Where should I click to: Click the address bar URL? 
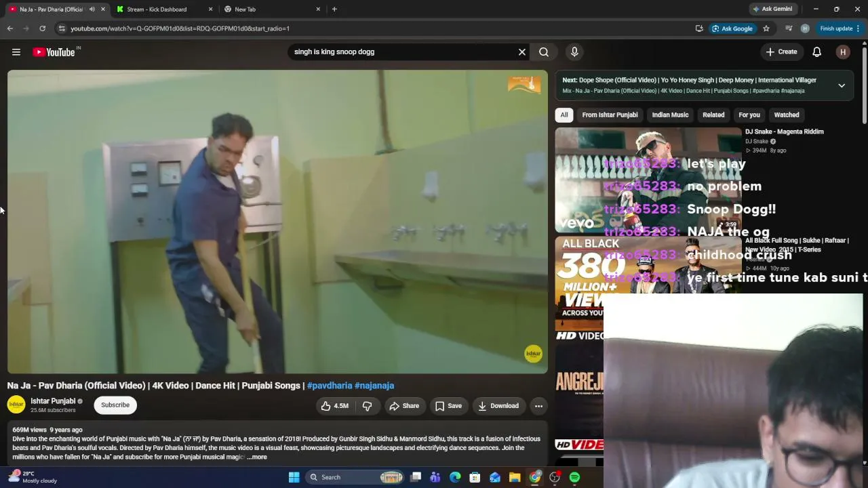[x=180, y=28]
